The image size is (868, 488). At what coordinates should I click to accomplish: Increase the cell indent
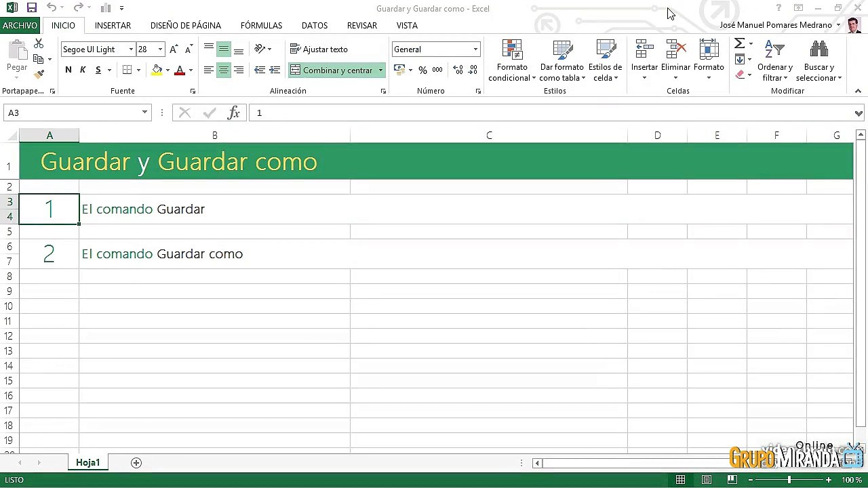(x=275, y=70)
